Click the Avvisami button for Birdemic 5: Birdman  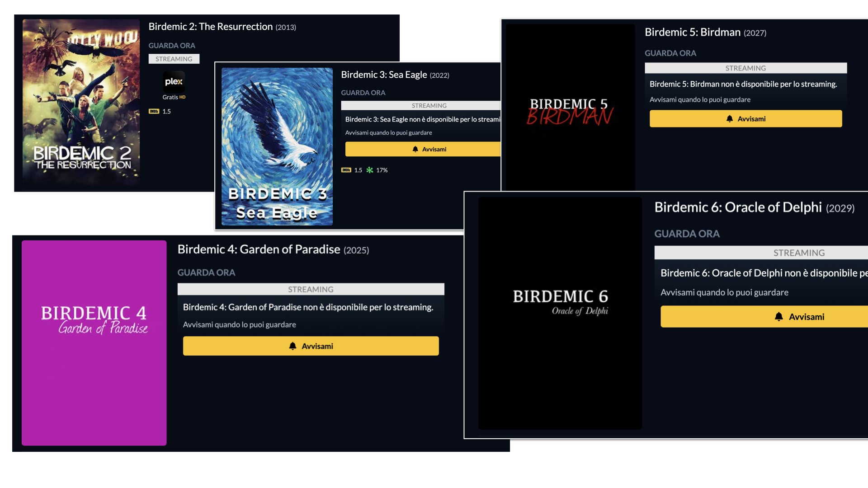click(745, 118)
